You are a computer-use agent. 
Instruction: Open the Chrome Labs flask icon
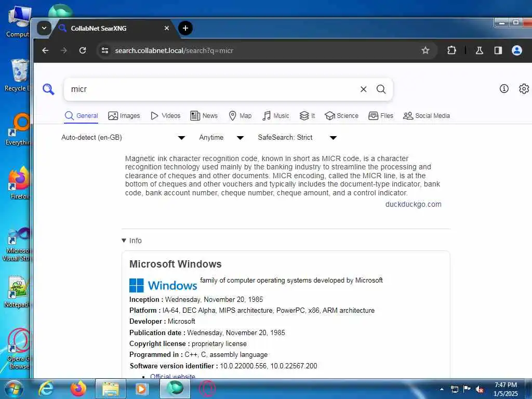(479, 50)
